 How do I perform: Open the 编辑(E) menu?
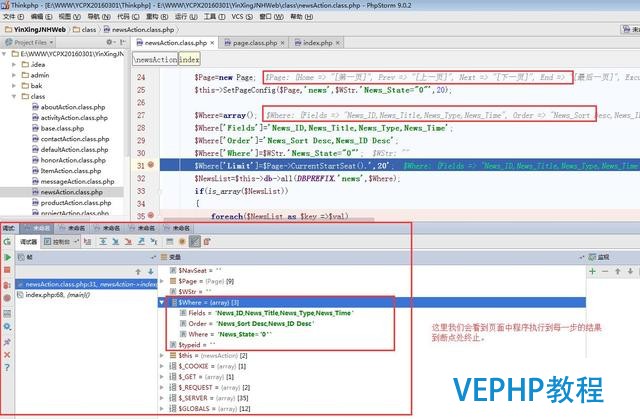click(x=42, y=17)
